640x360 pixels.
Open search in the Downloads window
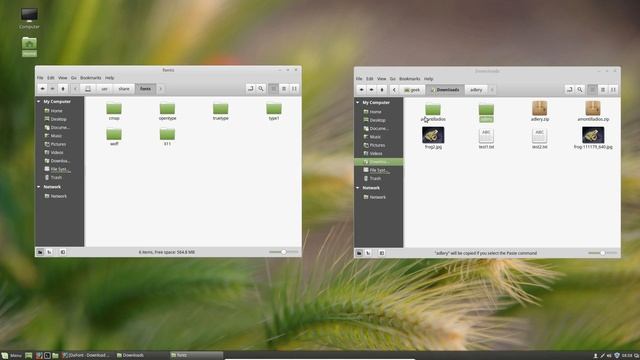pos(580,90)
